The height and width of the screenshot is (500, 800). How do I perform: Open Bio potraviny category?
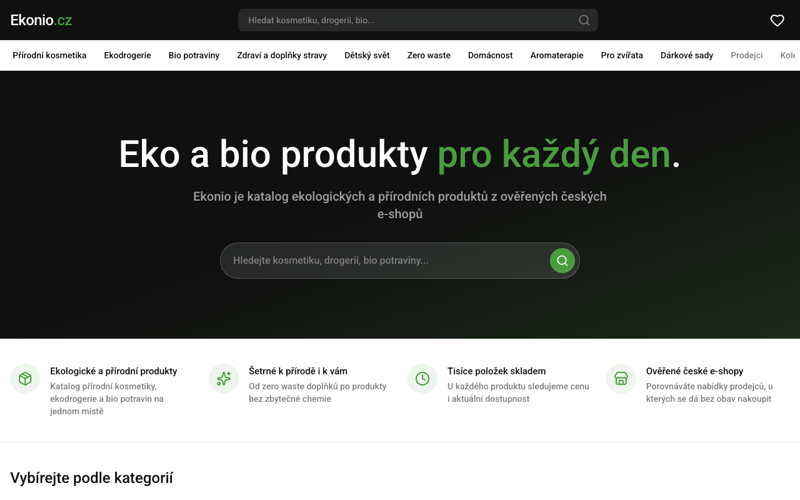[194, 55]
